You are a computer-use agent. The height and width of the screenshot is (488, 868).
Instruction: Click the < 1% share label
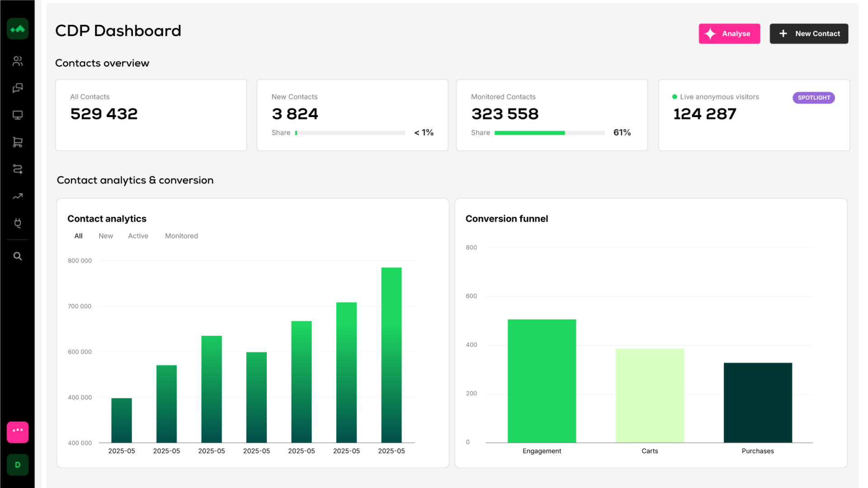click(x=424, y=132)
